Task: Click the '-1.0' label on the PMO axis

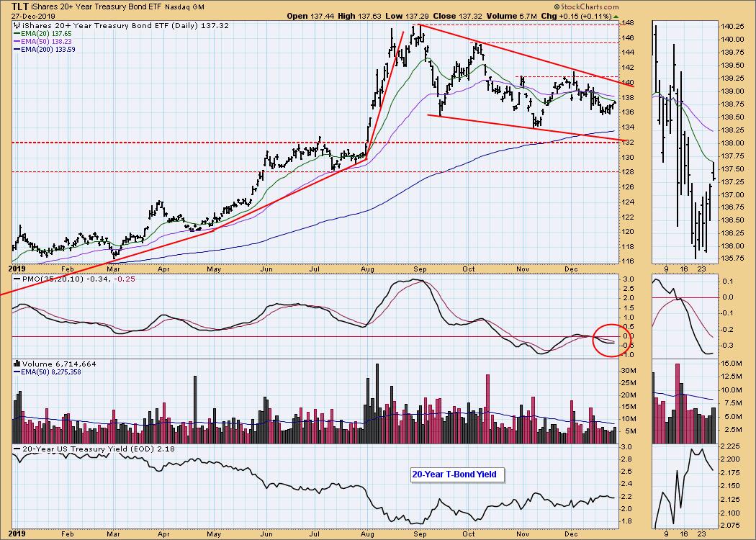Action: click(x=627, y=355)
